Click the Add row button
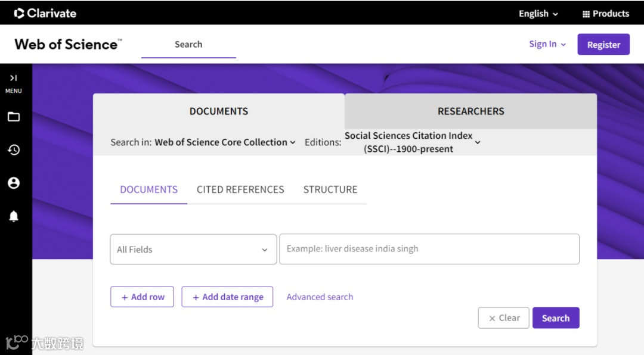 point(142,297)
